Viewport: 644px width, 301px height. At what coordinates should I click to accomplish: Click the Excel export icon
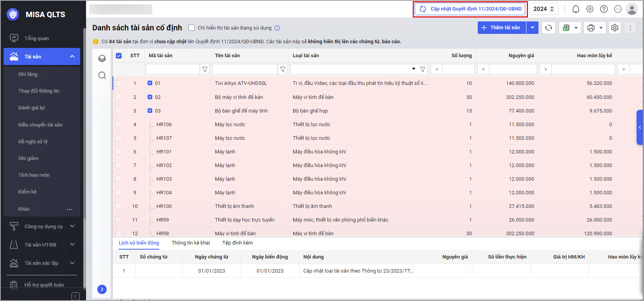coord(566,28)
